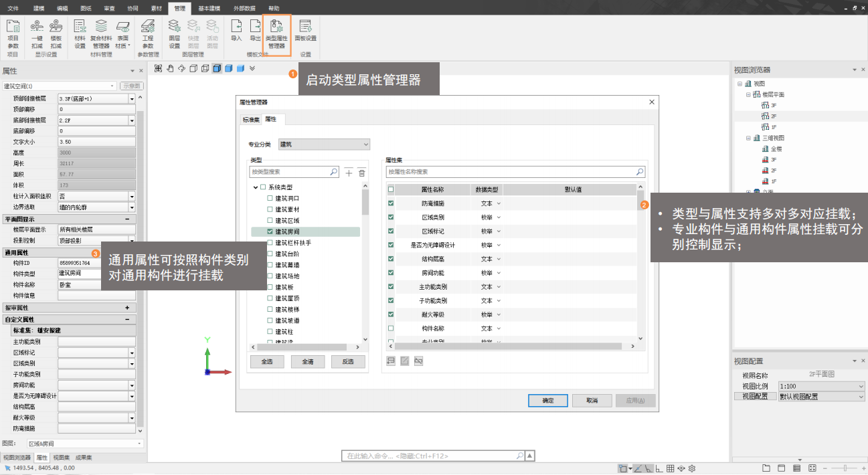Open 工程参数 in the ribbon
Viewport: 868px width, 475px height.
(148, 33)
